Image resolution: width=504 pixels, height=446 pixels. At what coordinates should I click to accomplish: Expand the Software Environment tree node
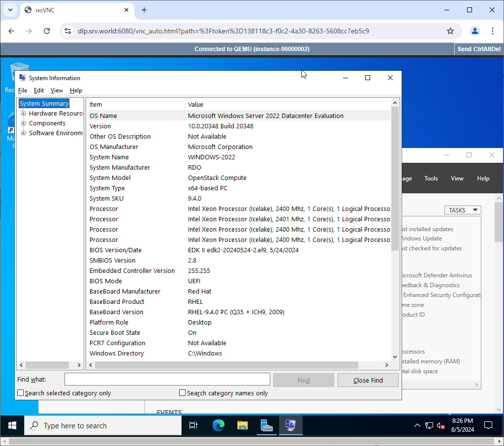[x=23, y=133]
